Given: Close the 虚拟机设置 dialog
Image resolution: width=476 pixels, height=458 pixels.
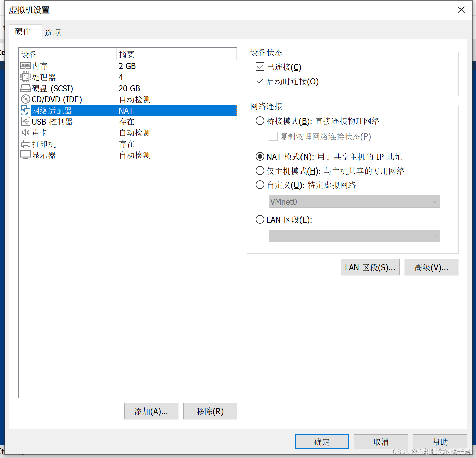Looking at the screenshot, I should [461, 10].
